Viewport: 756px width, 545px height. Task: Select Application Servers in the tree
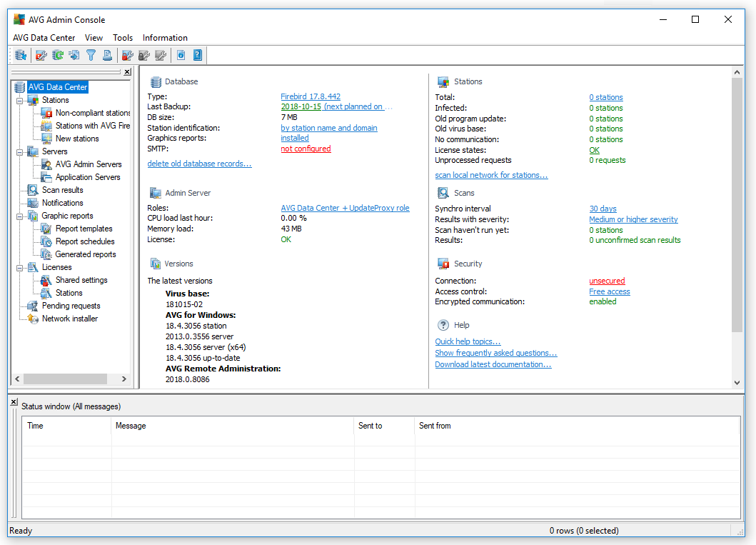(x=88, y=177)
